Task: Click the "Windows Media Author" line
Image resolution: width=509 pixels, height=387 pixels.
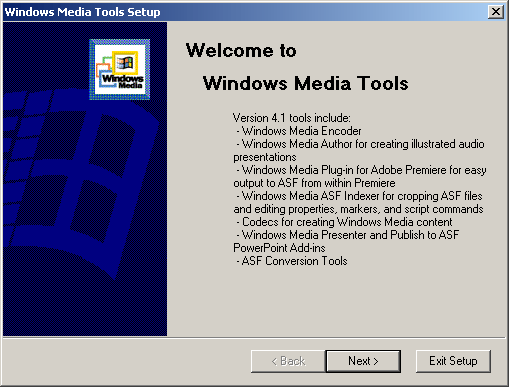Action: [360, 144]
